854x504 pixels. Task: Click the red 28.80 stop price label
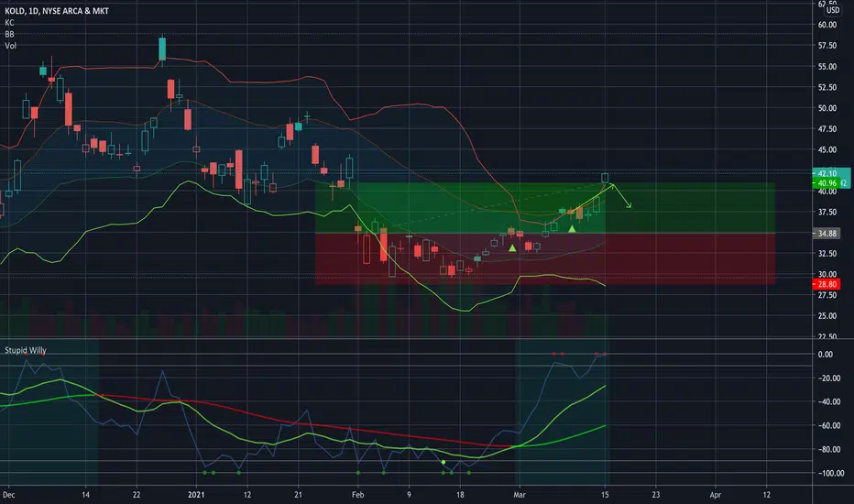point(827,284)
